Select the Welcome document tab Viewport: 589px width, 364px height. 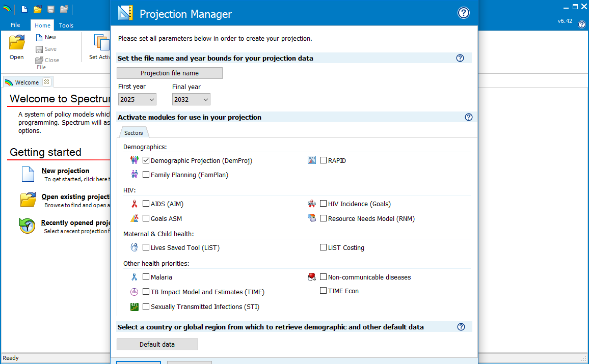27,82
